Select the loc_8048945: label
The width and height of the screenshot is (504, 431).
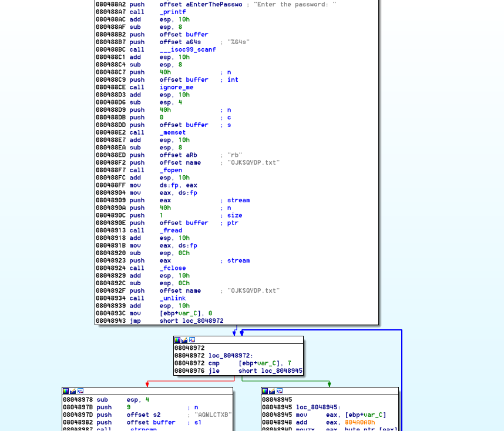(318, 407)
